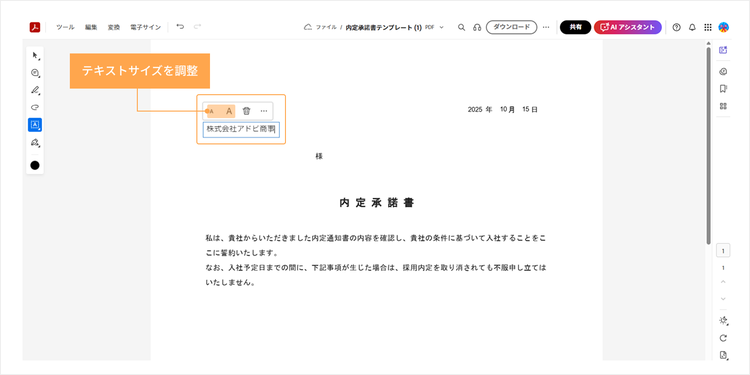Click the 様 honorific text
750x375 pixels.
319,156
